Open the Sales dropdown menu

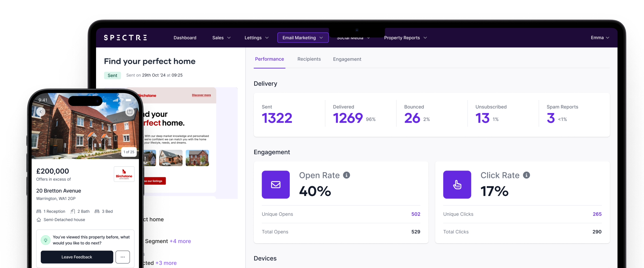pyautogui.click(x=221, y=38)
